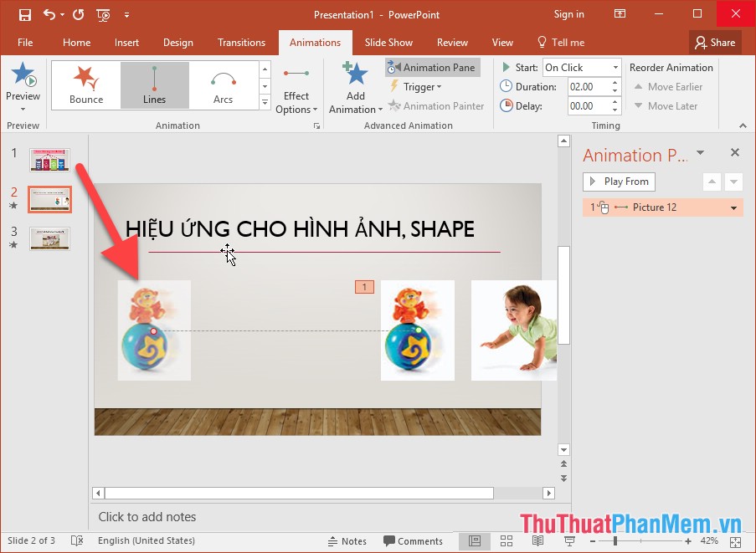756x553 pixels.
Task: Click the Save icon in Quick Access Toolbar
Action: (x=24, y=14)
